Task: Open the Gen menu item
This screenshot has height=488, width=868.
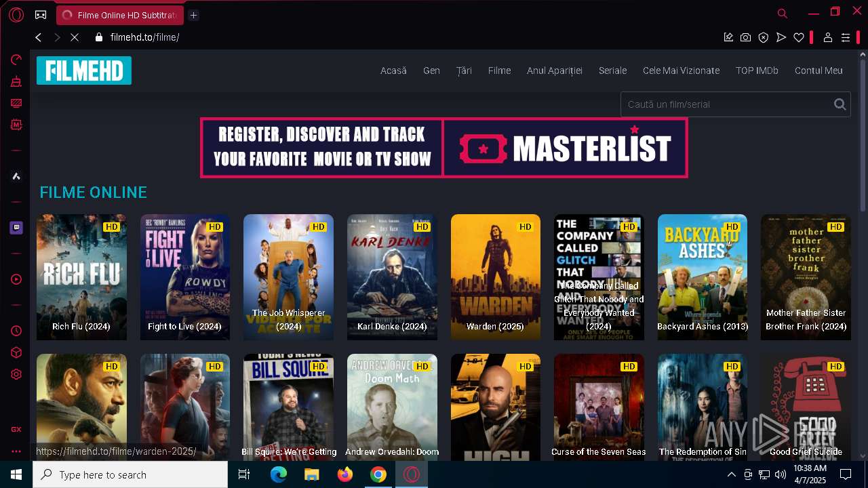Action: pos(431,70)
